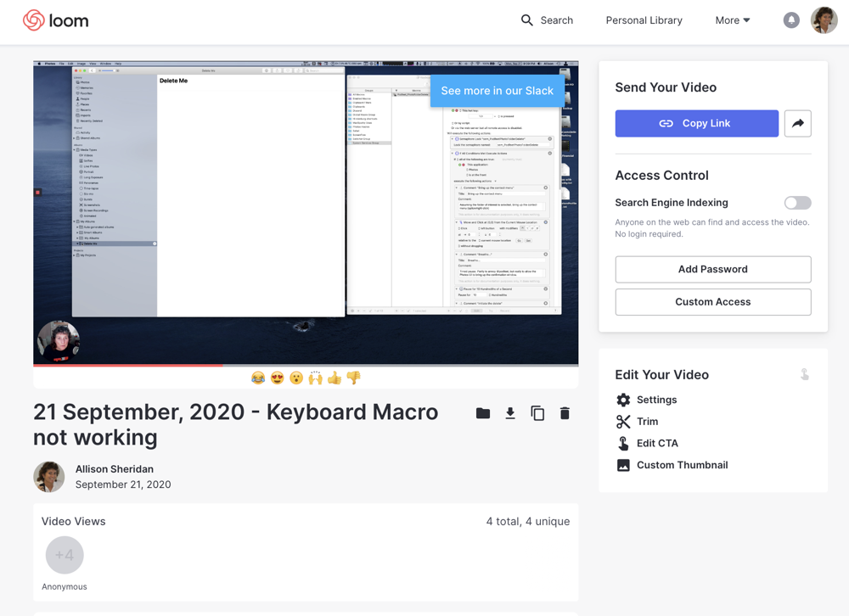
Task: Move video to folder icon
Action: click(483, 413)
